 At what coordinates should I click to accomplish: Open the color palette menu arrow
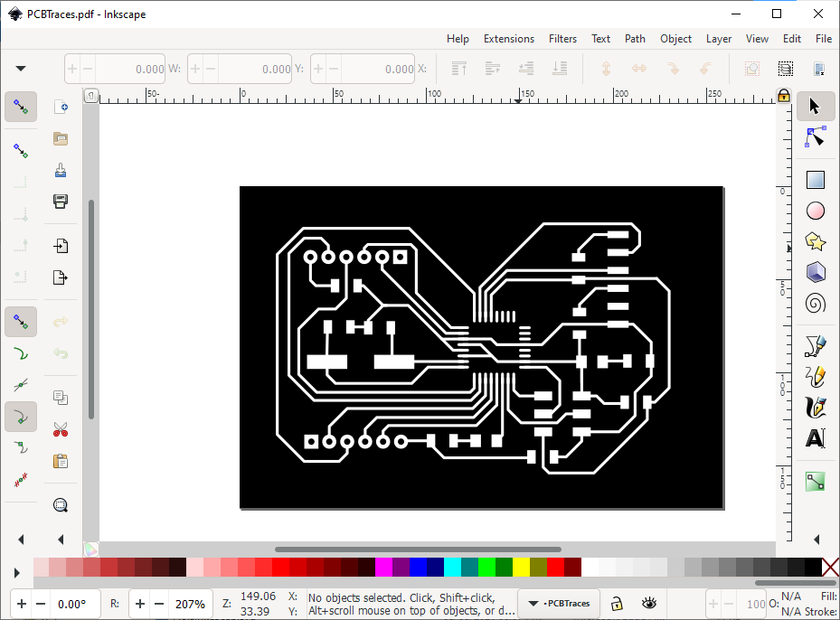point(16,573)
